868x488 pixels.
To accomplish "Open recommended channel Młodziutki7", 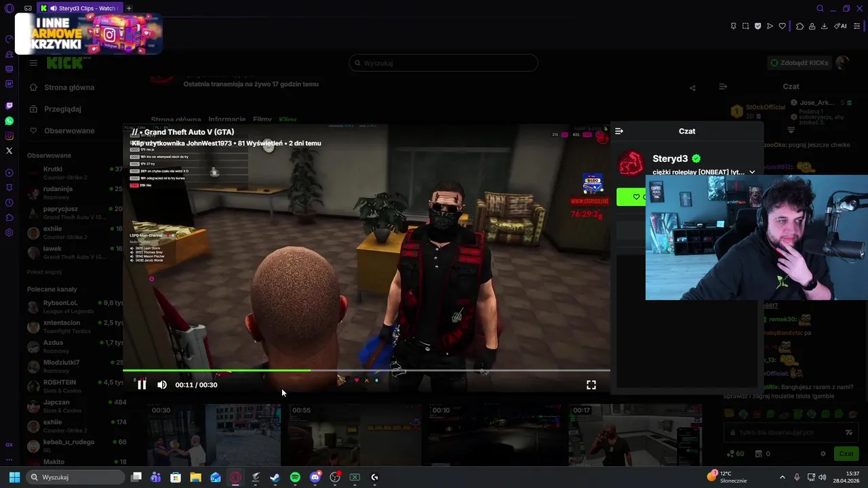I will pos(75,367).
